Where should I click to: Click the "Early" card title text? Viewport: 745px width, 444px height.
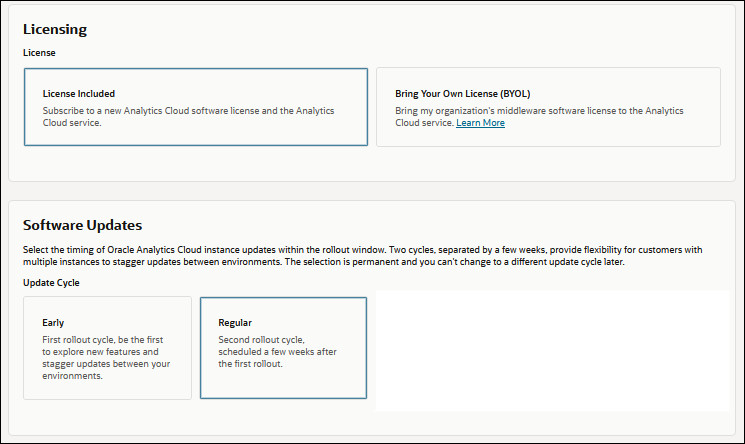(53, 323)
